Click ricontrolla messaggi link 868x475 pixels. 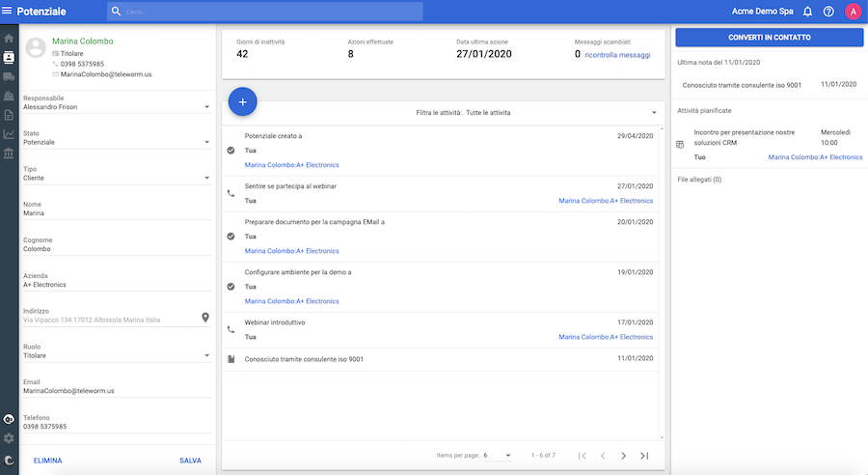coord(617,55)
